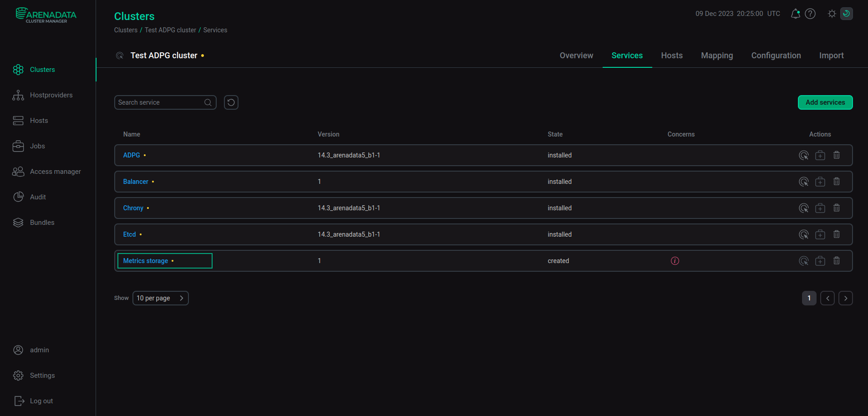Go to the previous page
The image size is (868, 416).
tap(827, 298)
